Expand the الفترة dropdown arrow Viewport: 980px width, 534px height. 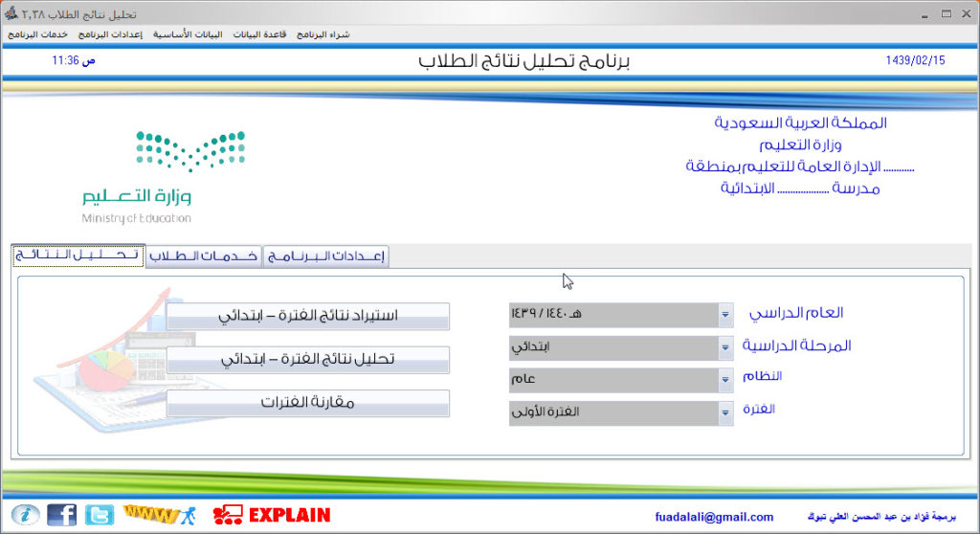click(725, 412)
